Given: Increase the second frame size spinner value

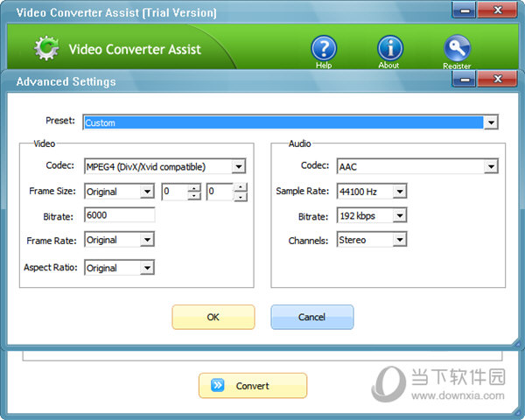Looking at the screenshot, I should pyautogui.click(x=241, y=187).
